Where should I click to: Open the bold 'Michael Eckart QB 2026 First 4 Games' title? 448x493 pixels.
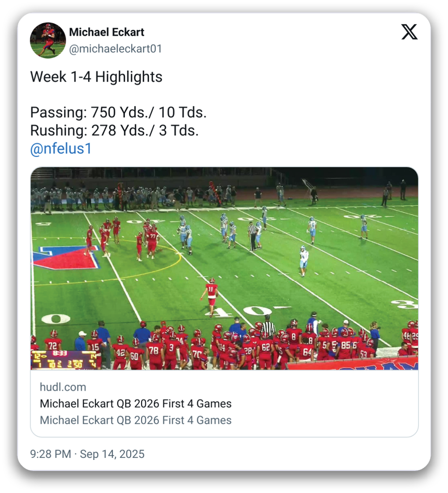point(136,403)
